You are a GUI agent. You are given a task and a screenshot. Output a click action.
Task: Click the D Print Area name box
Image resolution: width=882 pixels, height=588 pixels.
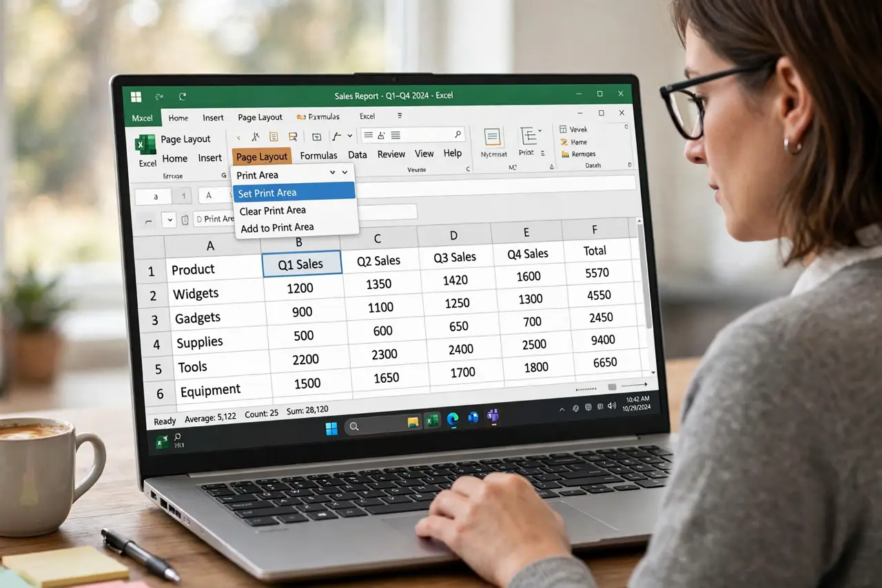[214, 219]
